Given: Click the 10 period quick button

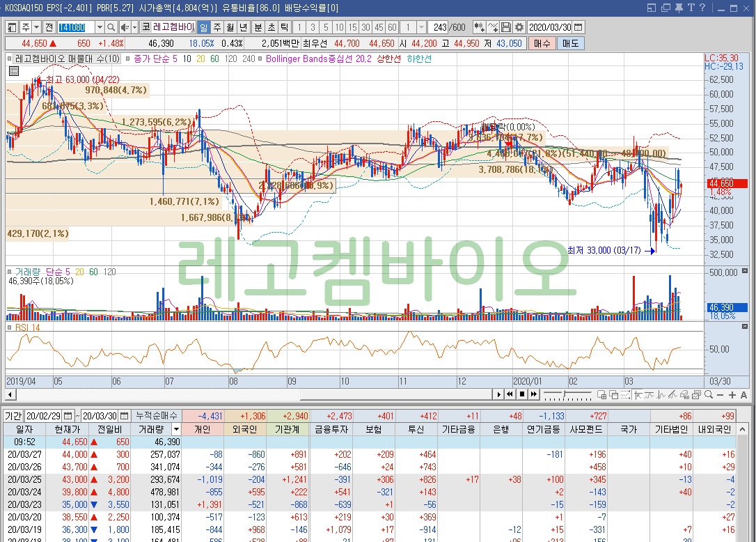Looking at the screenshot, I should tap(340, 27).
